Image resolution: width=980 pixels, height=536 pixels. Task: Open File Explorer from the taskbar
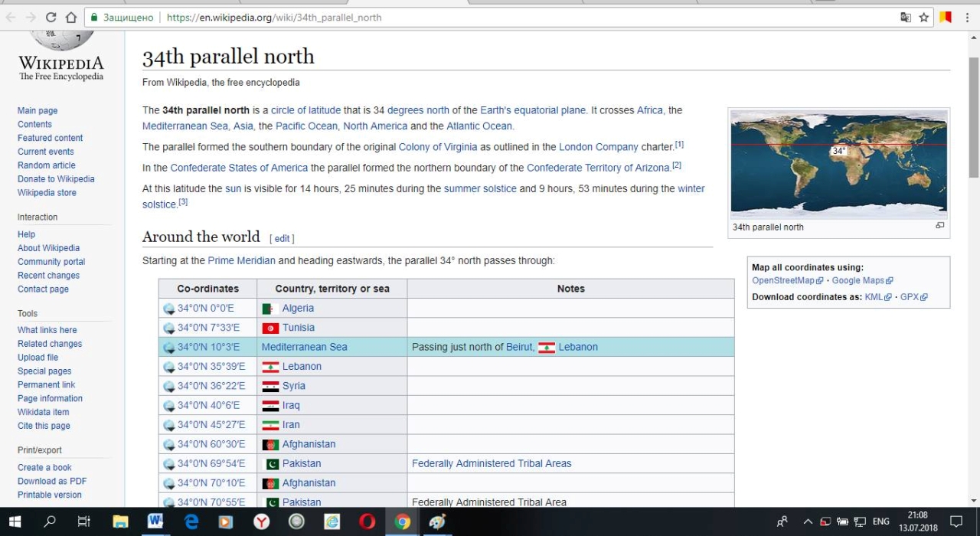tap(120, 521)
